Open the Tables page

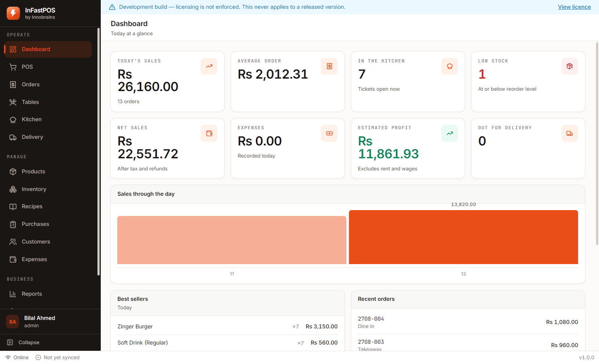pos(48,102)
